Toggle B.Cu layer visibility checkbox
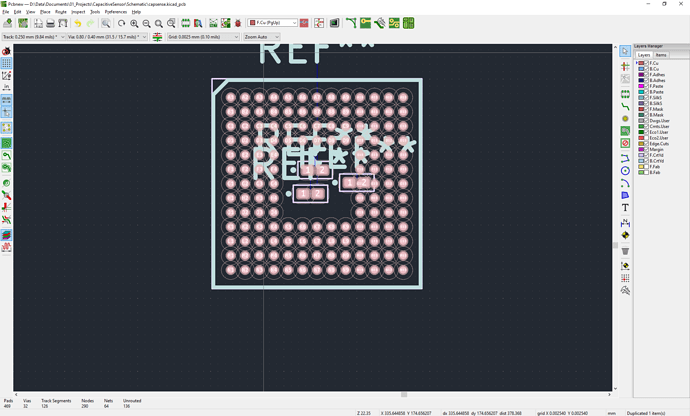The image size is (690, 416). pos(646,69)
